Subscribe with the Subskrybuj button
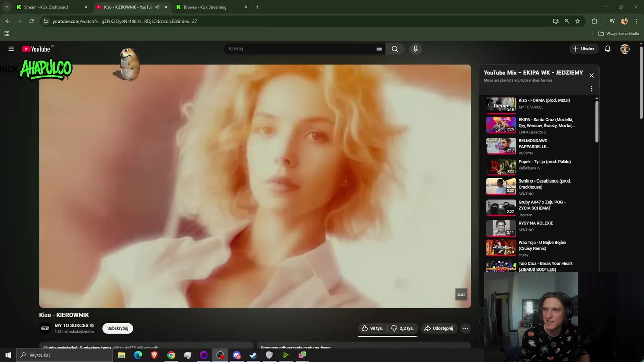The width and height of the screenshot is (644, 362). click(118, 328)
